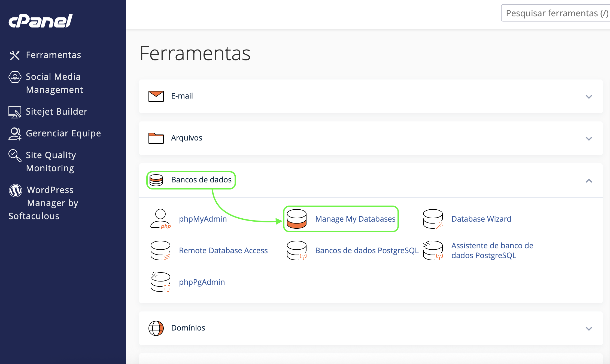610x364 pixels.
Task: Click the Bancos de dados PostgreSQL icon
Action: pos(297,250)
